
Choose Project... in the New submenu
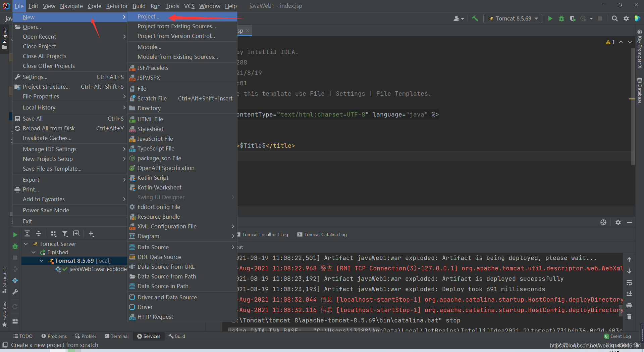point(182,16)
